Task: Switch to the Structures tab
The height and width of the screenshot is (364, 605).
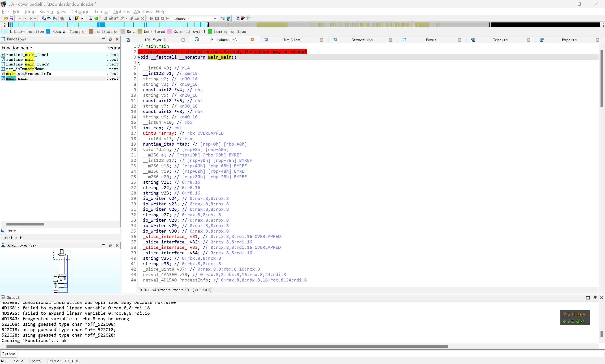Action: (x=362, y=40)
